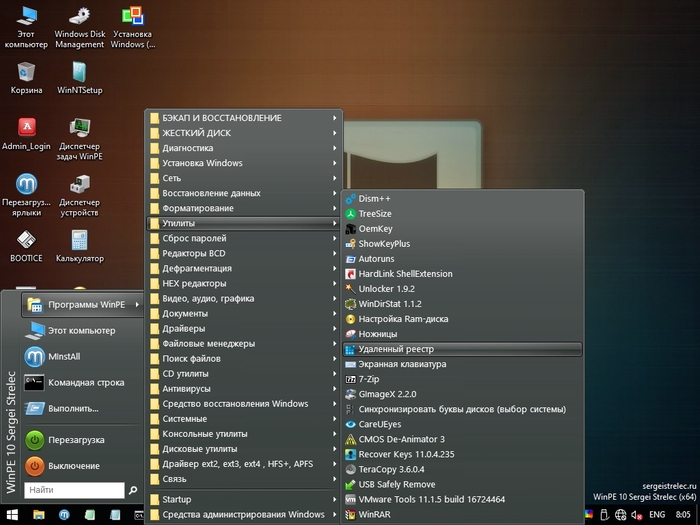Launch USB Safely Remove
Screen dimensions: 700x525
[x=462, y=484]
